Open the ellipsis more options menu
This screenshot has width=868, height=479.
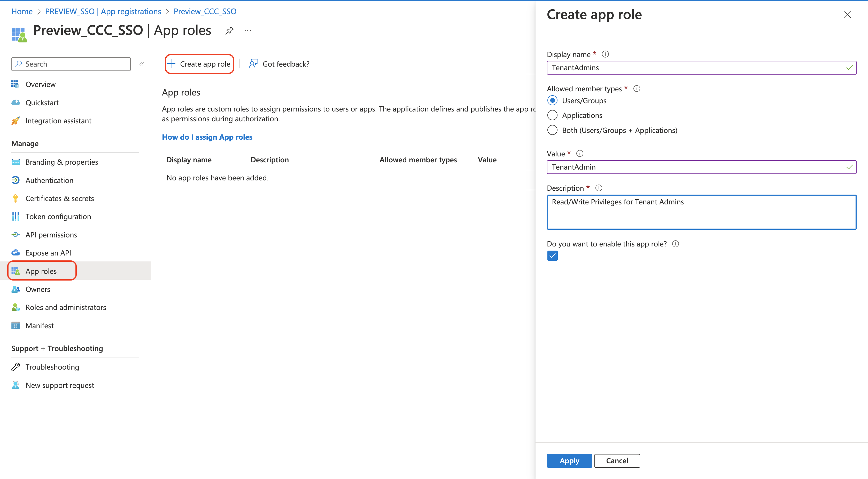[248, 31]
